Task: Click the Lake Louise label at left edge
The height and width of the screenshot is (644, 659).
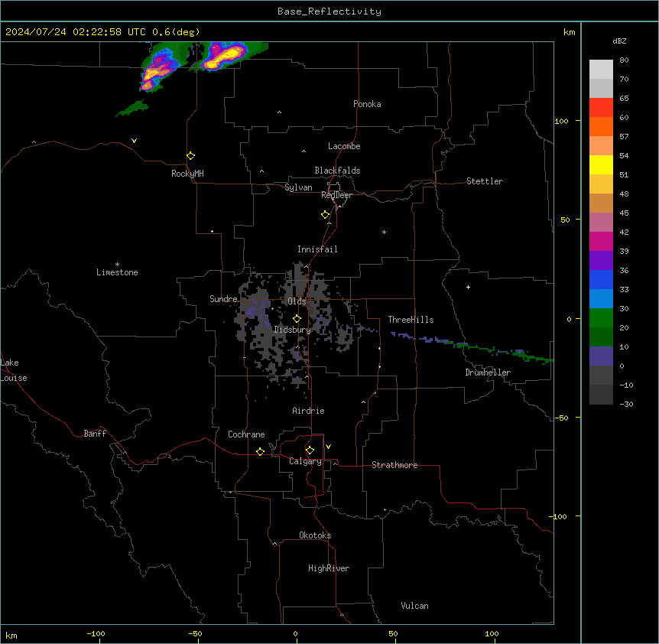Action: tap(14, 370)
